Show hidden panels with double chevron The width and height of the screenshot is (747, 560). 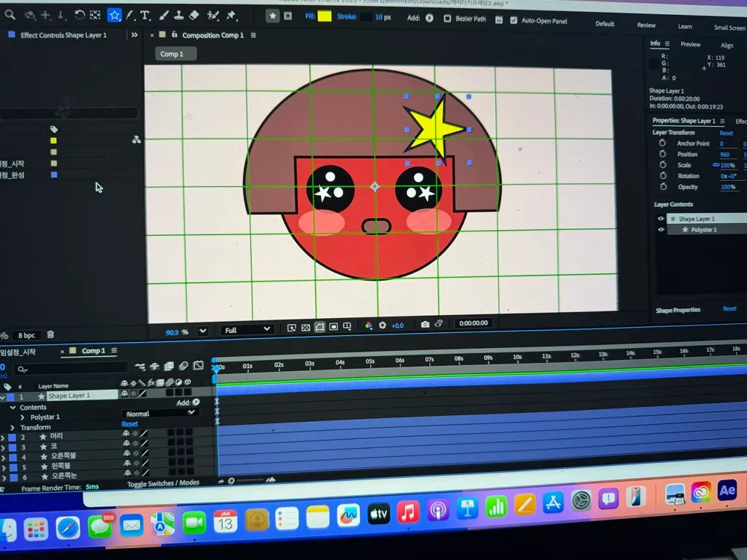pyautogui.click(x=134, y=35)
